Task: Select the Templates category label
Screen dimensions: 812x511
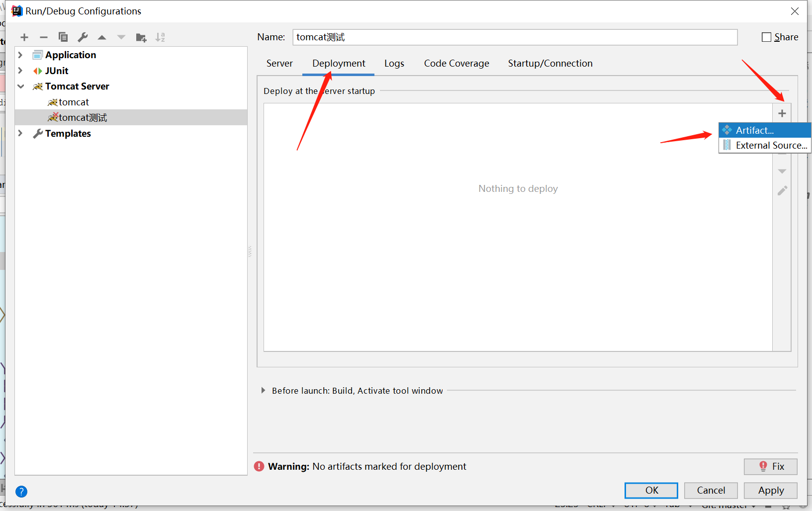Action: click(68, 133)
